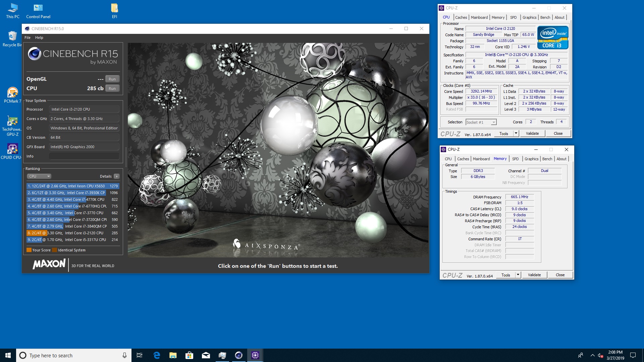The height and width of the screenshot is (362, 644).
Task: Open Socket #1 selection dropdown
Action: coord(481,122)
